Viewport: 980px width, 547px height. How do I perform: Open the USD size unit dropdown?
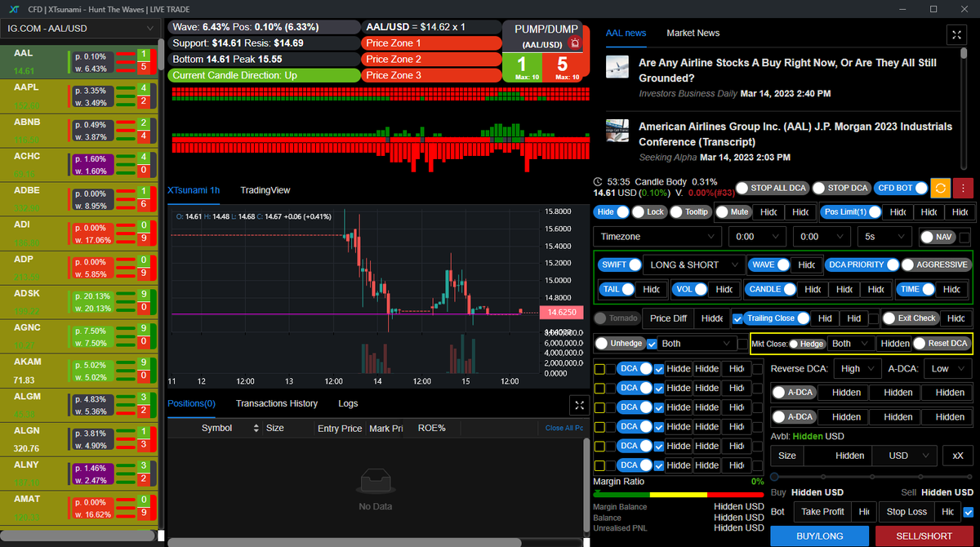(x=906, y=456)
